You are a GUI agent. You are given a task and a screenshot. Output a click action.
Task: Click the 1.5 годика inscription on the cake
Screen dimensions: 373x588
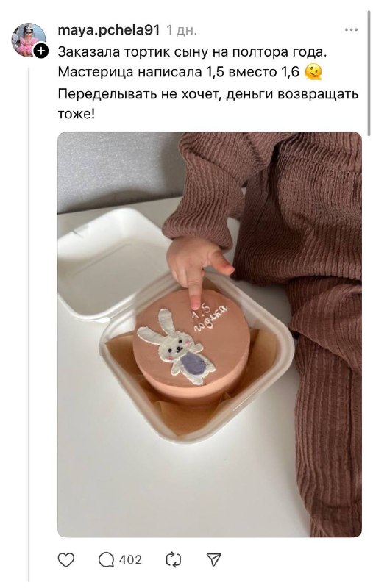coord(209,317)
